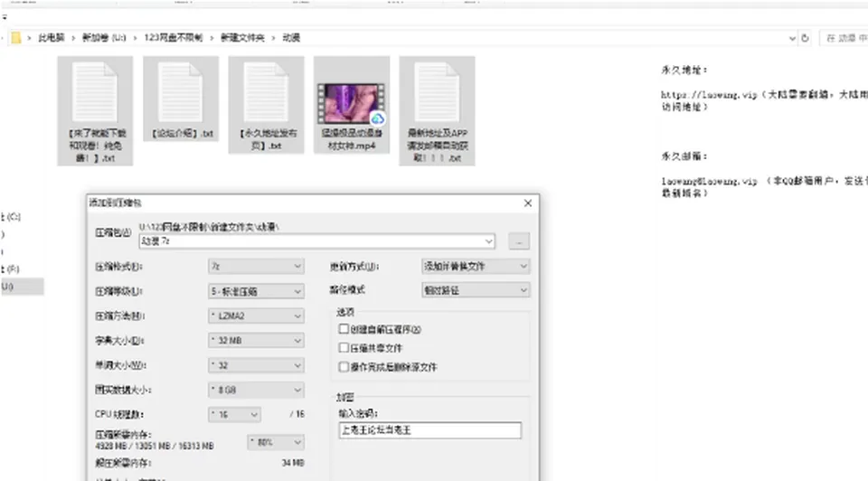
Task: Open the 字典大小 dropdown showing 32 MB
Action: 256,341
